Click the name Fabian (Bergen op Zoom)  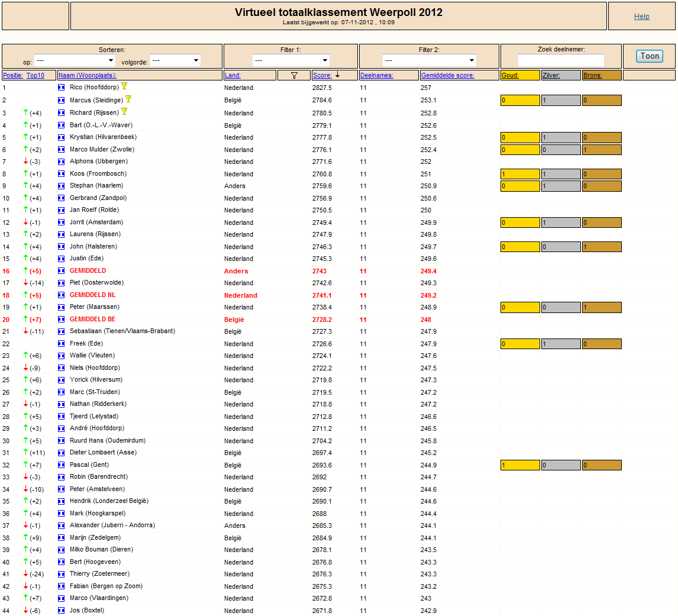click(x=106, y=586)
